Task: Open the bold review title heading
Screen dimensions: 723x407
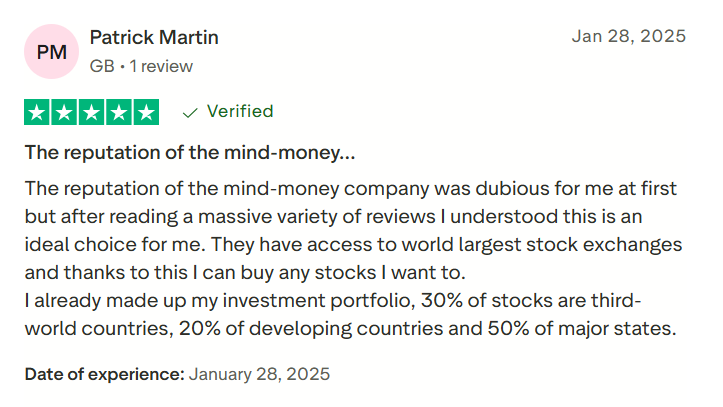Action: click(x=189, y=153)
